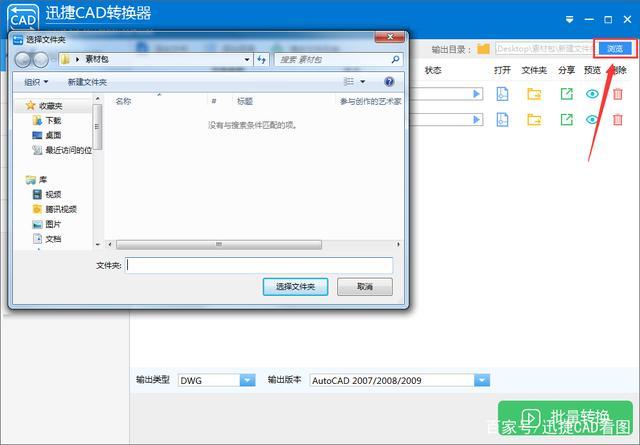This screenshot has height=445, width=640.
Task: Select 腾讯视频 in navigation tree
Action: point(54,209)
